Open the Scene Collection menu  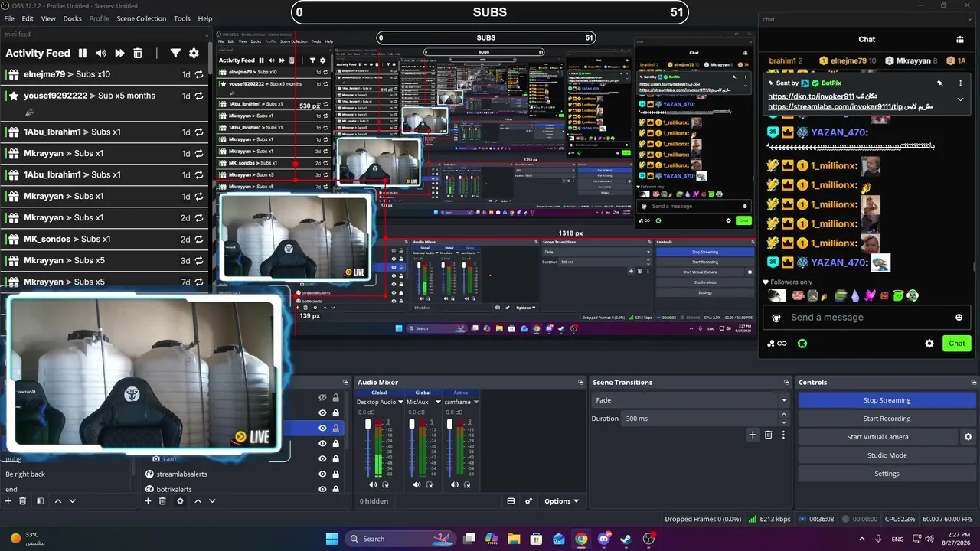coord(141,18)
